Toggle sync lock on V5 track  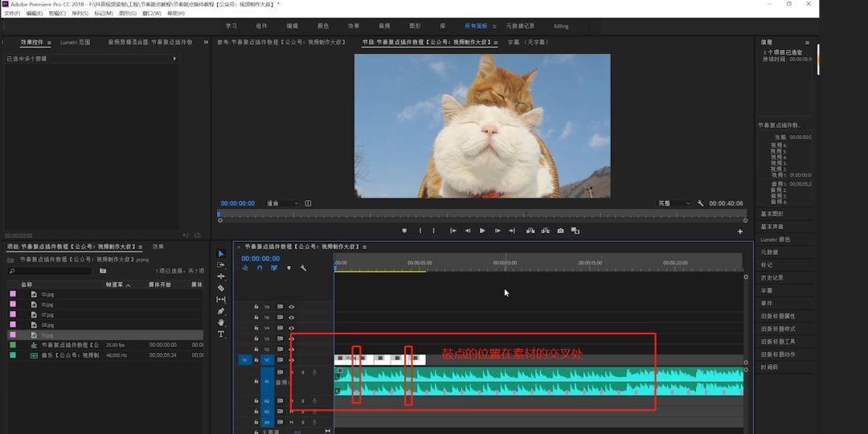coord(280,317)
